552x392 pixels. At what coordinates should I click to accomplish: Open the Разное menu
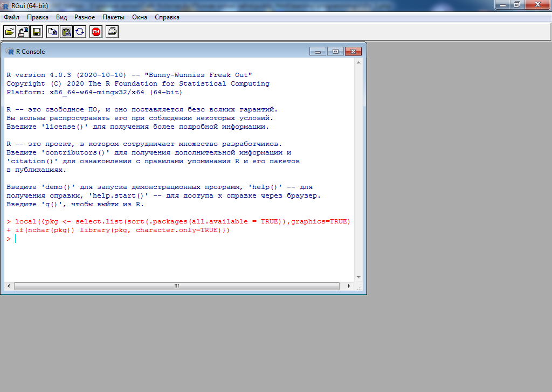(x=85, y=17)
